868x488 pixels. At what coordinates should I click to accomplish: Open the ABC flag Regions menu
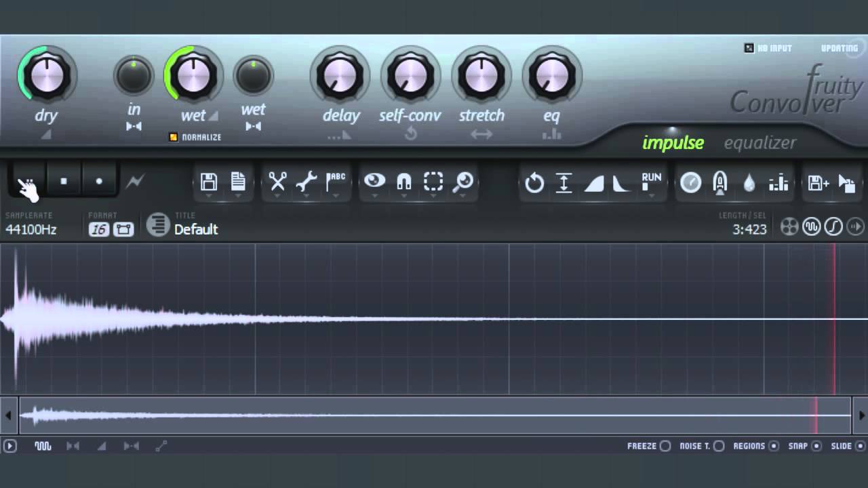[336, 182]
